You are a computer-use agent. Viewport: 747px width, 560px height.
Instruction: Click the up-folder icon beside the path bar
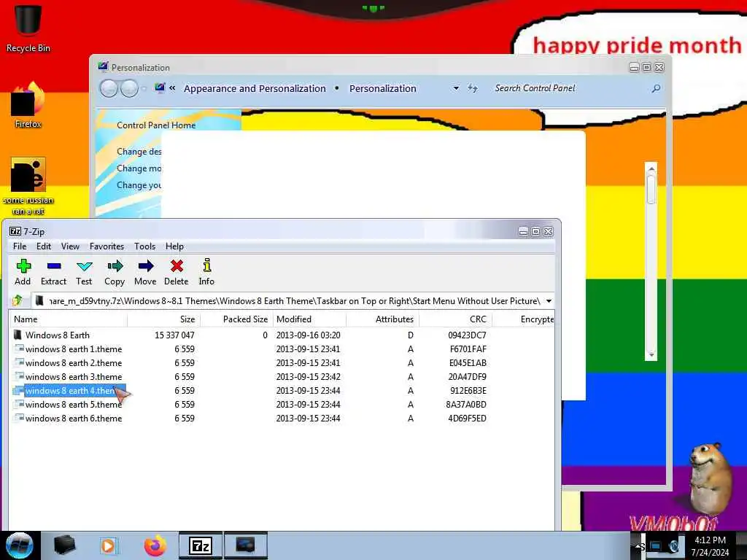click(18, 300)
